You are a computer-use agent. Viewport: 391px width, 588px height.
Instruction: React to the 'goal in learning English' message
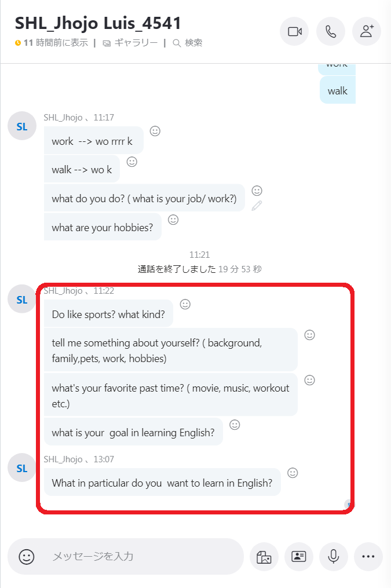pos(235,425)
